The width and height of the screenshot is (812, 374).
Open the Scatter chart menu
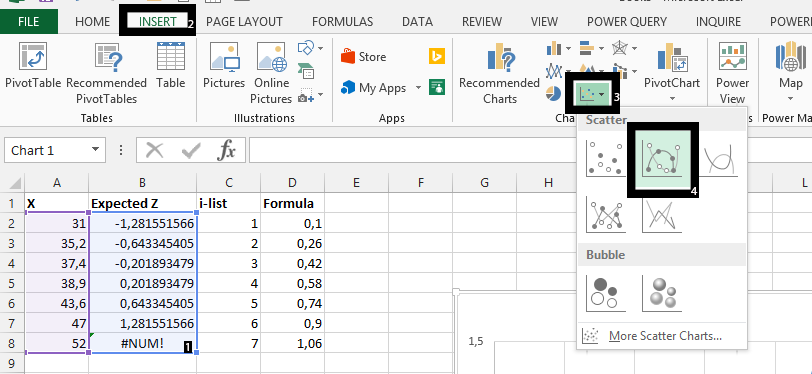[591, 94]
